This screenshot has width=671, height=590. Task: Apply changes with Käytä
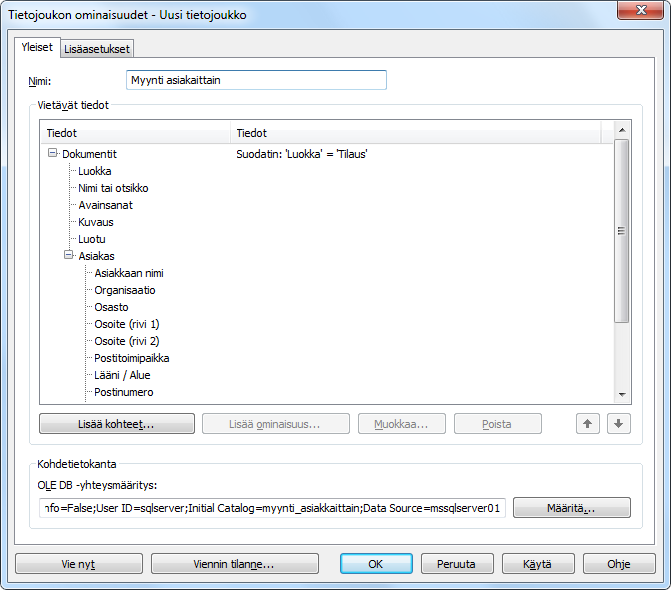coord(538,563)
